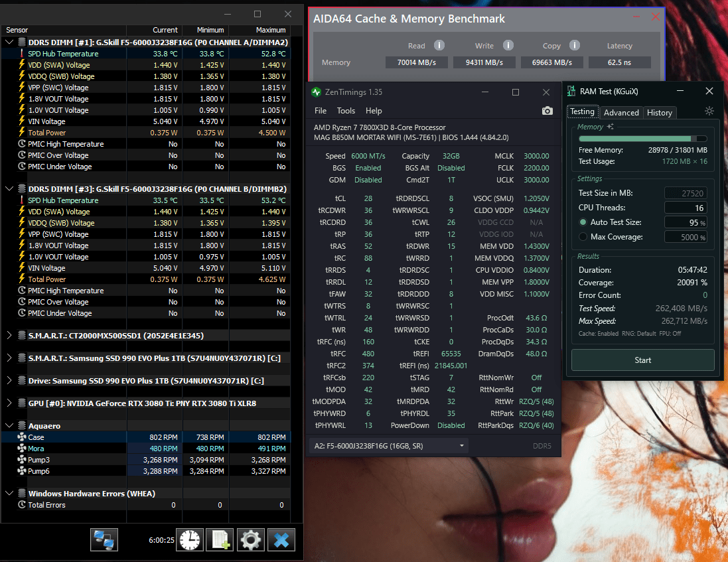
Task: Click the Minimum column header in HWiNFO
Action: (206, 30)
